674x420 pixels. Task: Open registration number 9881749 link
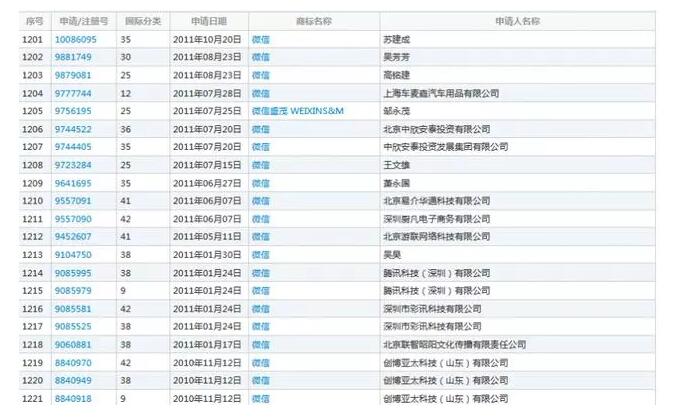click(x=73, y=57)
